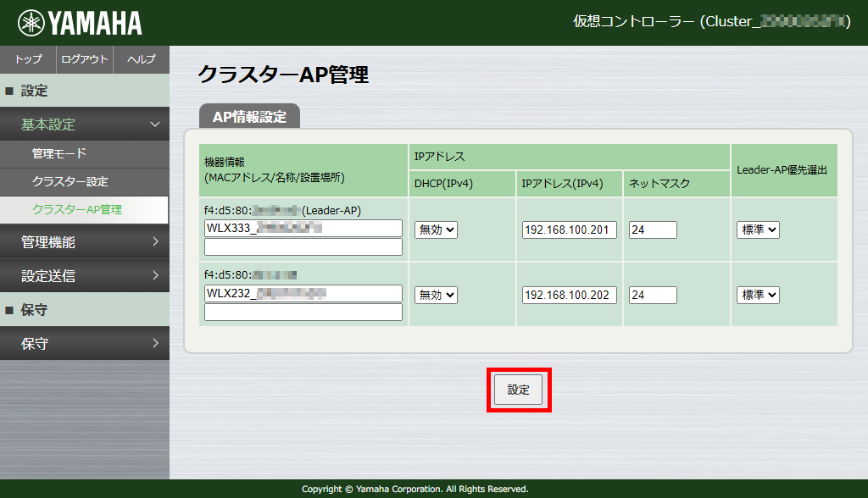
Task: Open DHCP dropdown for Leader-AP row
Action: (437, 230)
